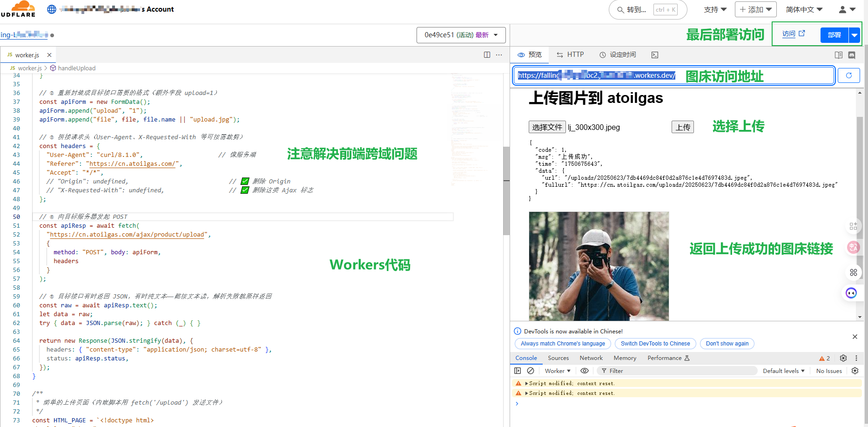Open the DevTools toggle icon
This screenshot has width=868, height=427.
tap(852, 55)
